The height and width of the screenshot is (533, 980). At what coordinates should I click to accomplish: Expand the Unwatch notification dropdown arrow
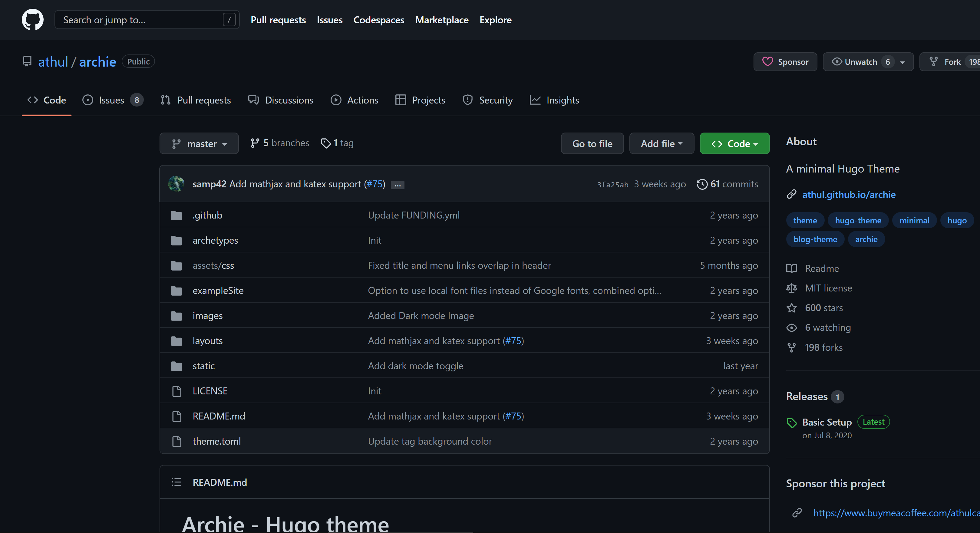coord(902,62)
